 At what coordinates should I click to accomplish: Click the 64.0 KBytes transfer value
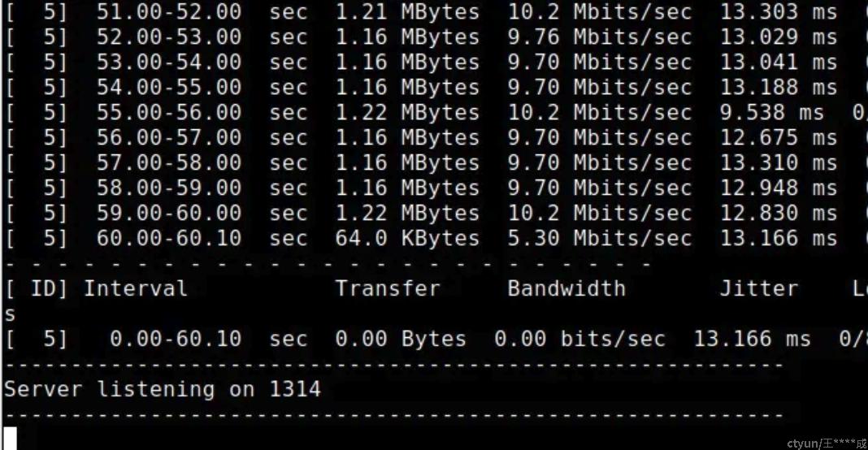click(x=407, y=238)
